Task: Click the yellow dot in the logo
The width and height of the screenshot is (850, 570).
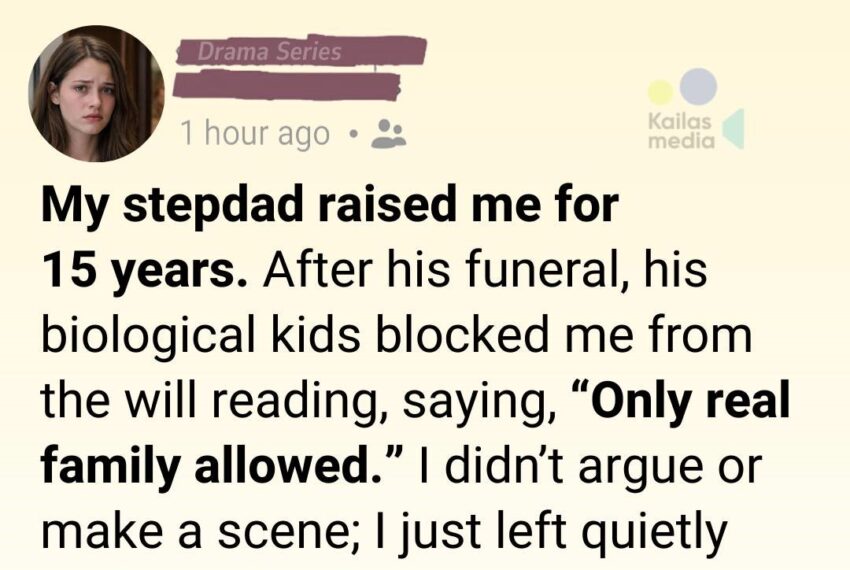Action: [659, 93]
